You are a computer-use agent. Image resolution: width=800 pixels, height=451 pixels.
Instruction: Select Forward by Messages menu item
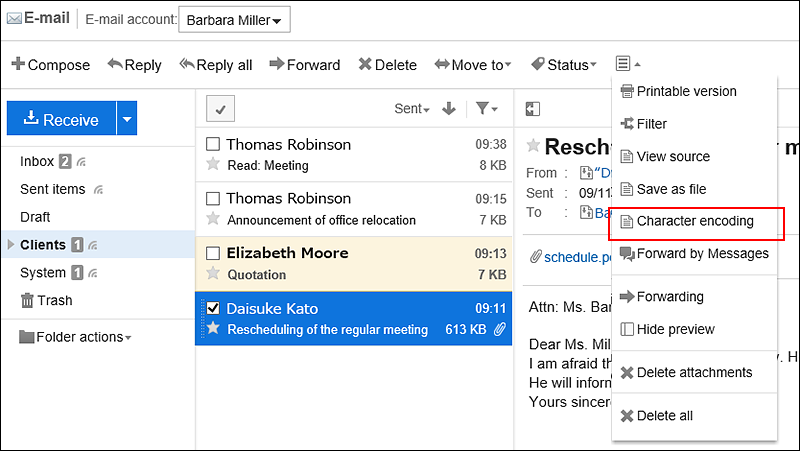(x=694, y=254)
